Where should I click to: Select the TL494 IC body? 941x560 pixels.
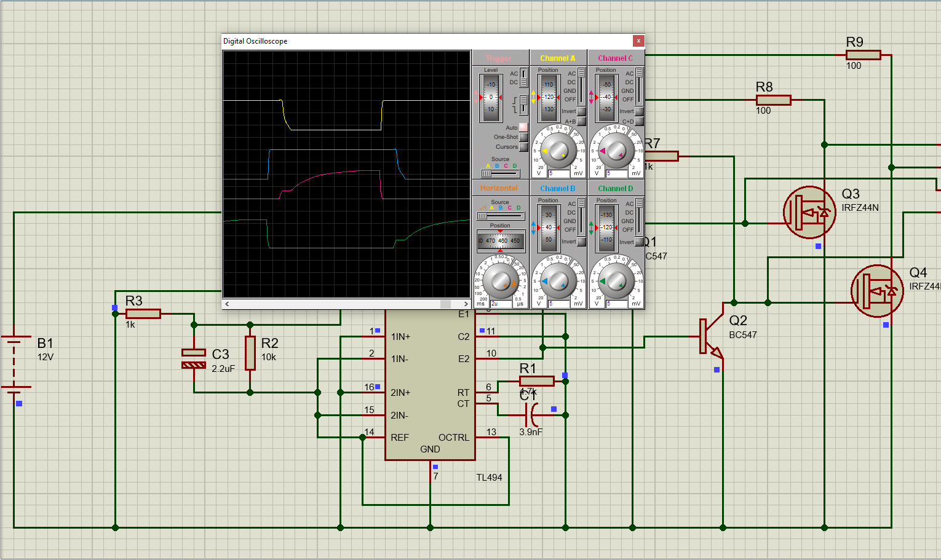(430, 385)
